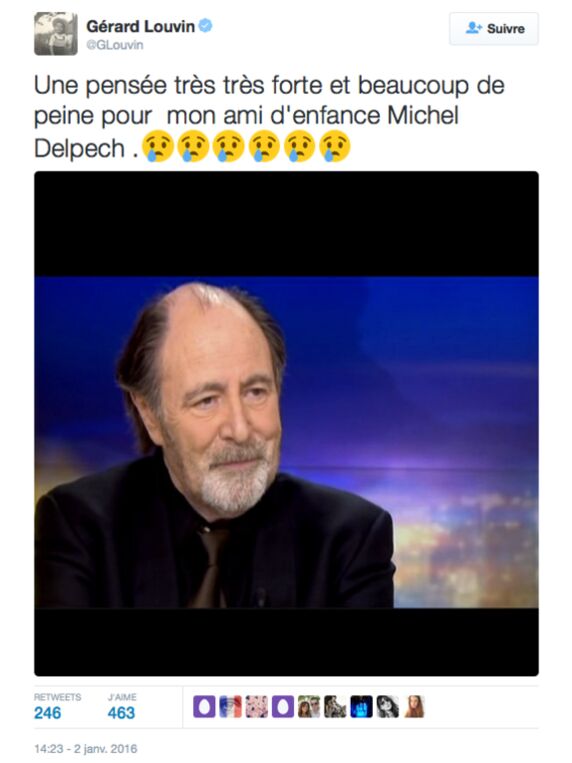Select the first purple egg avatar
572x763 pixels.
click(x=204, y=707)
